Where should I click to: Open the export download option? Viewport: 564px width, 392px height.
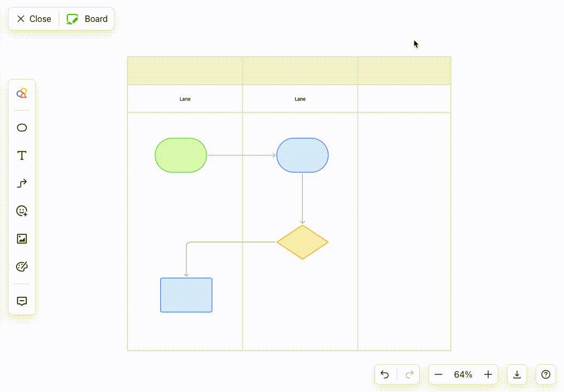pos(516,374)
